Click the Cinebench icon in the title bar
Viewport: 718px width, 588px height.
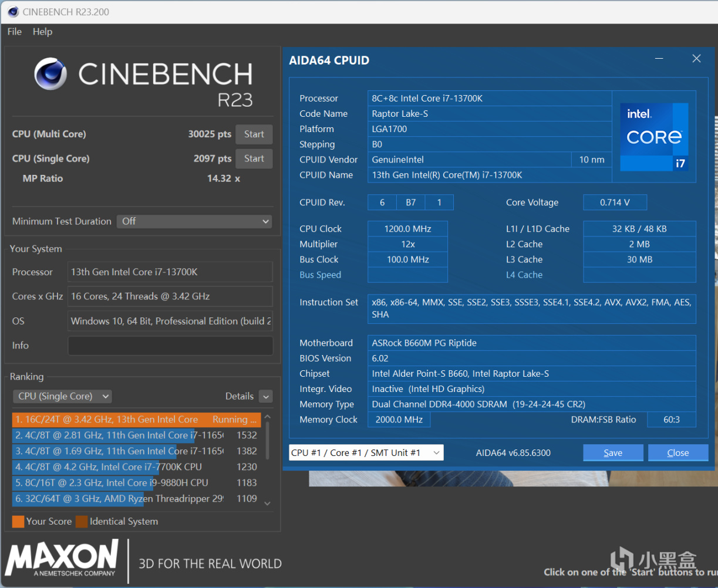click(12, 12)
